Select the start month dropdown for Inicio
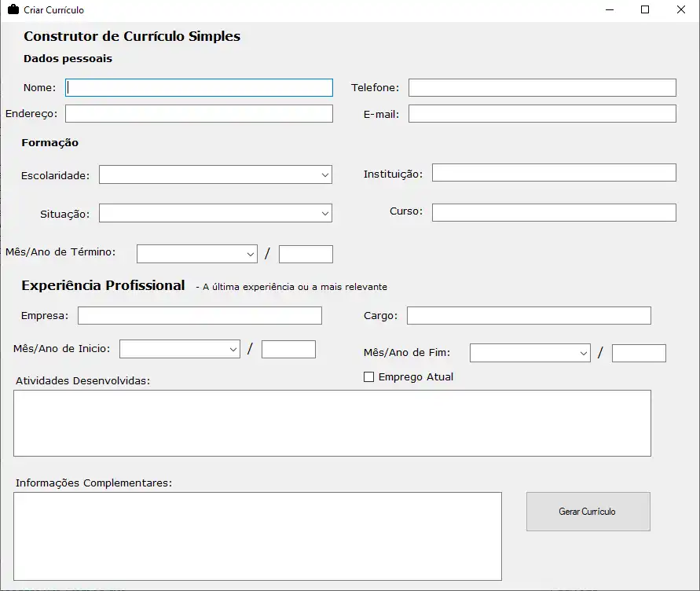 pos(179,349)
